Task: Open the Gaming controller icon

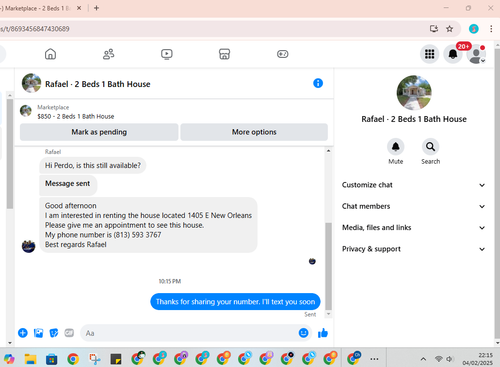Action: [282, 54]
